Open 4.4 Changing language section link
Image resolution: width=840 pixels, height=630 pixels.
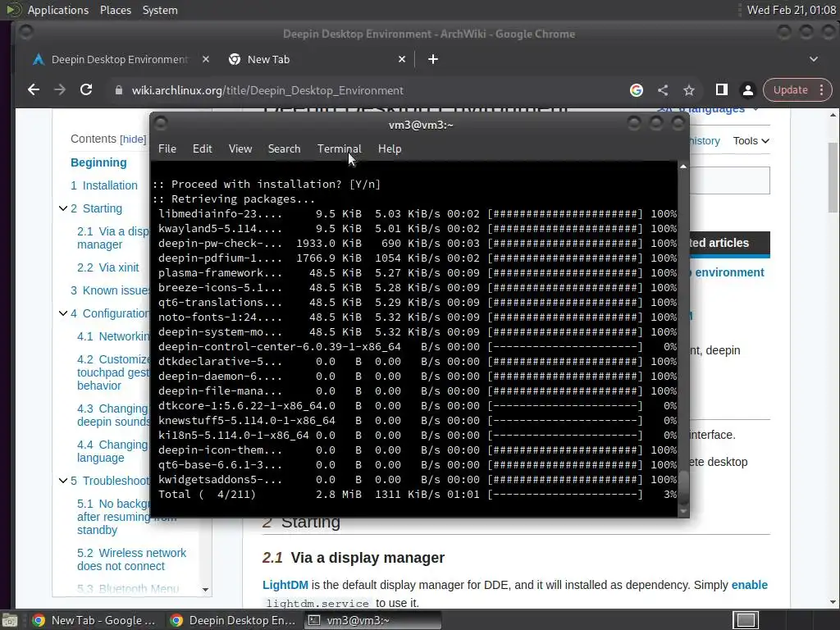click(x=112, y=451)
